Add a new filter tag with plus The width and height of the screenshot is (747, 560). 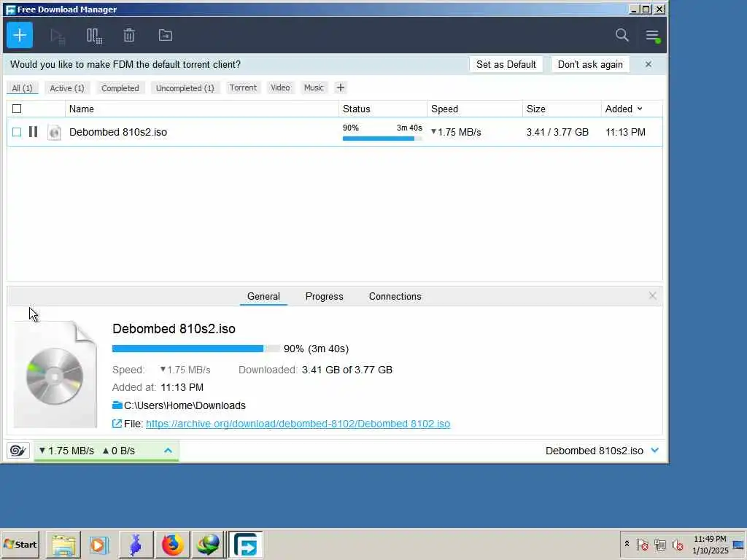click(x=341, y=87)
